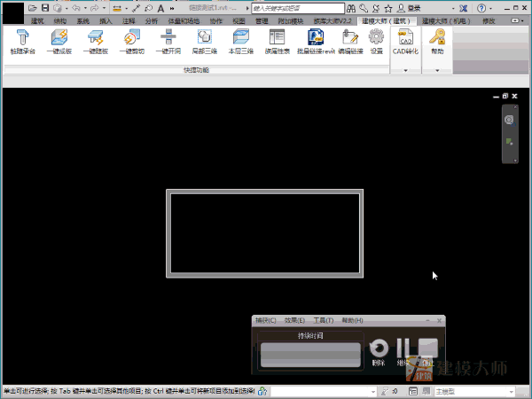Click the 系统 ribbon tab
This screenshot has width=532, height=399.
coord(82,21)
